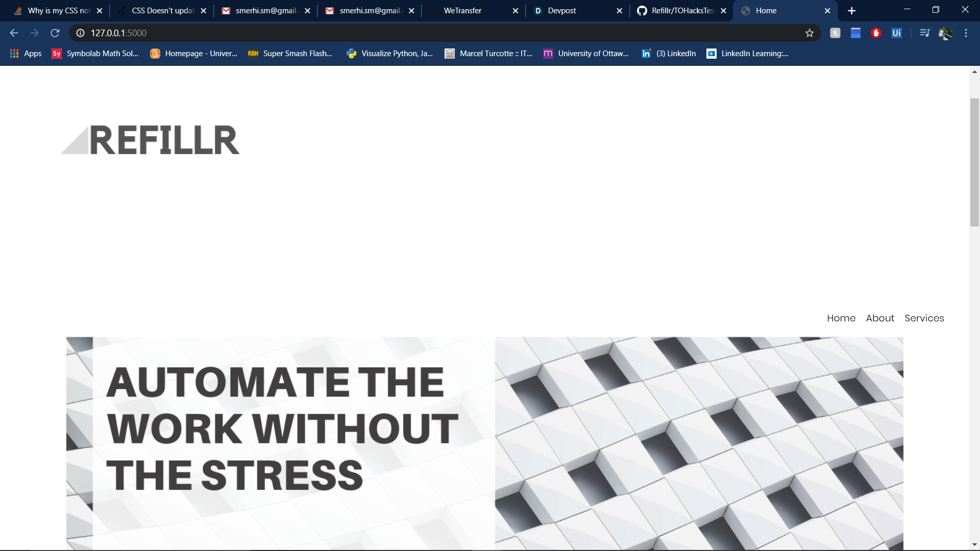
Task: Open the About page link
Action: click(x=880, y=318)
